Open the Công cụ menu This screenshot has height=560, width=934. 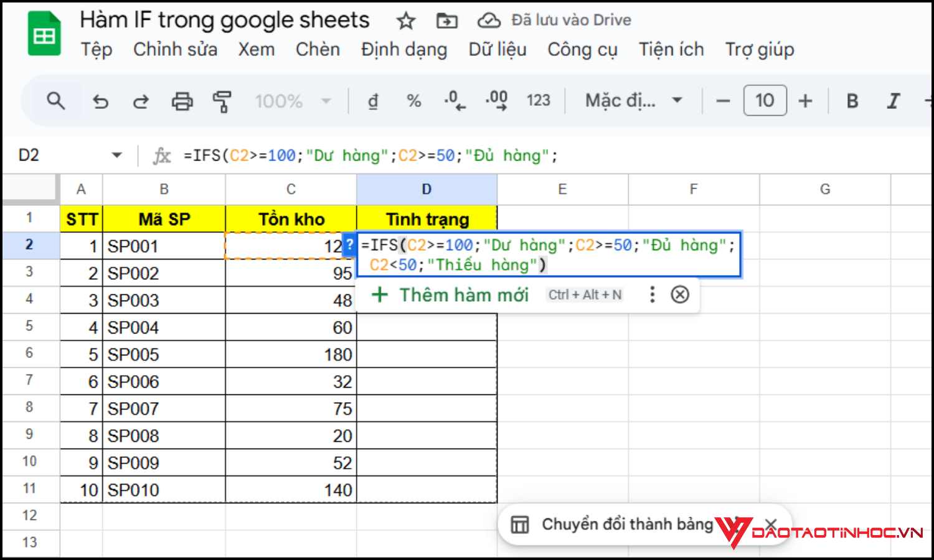click(x=582, y=50)
